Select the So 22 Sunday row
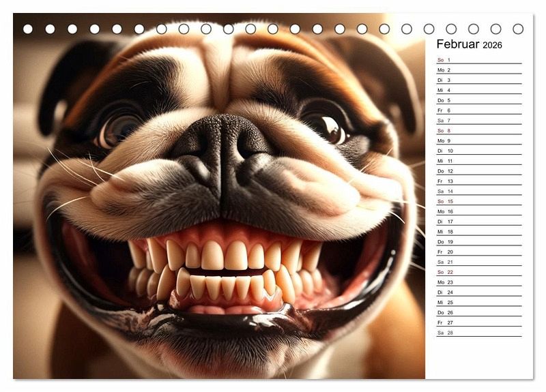Viewport: 546px width, 392px height. (x=478, y=272)
